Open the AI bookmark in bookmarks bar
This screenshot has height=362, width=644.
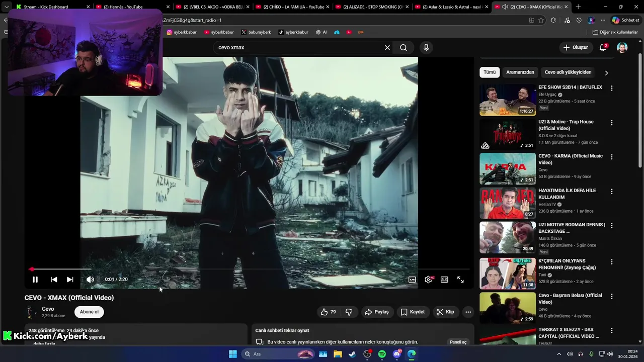(321, 32)
